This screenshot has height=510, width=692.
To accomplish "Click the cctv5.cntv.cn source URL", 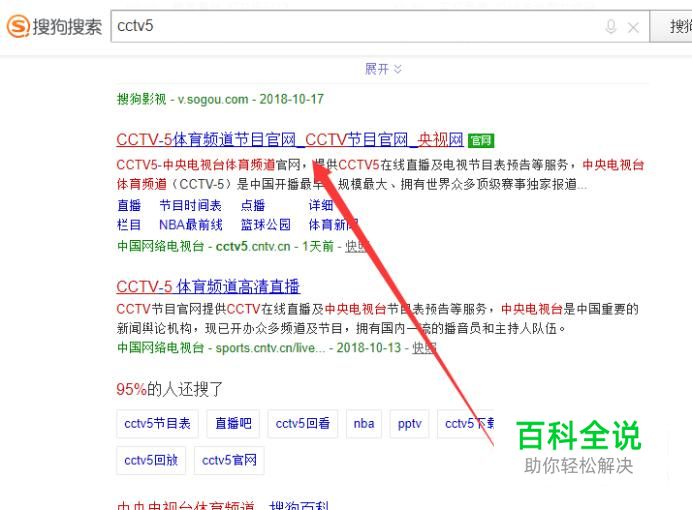I will point(253,246).
